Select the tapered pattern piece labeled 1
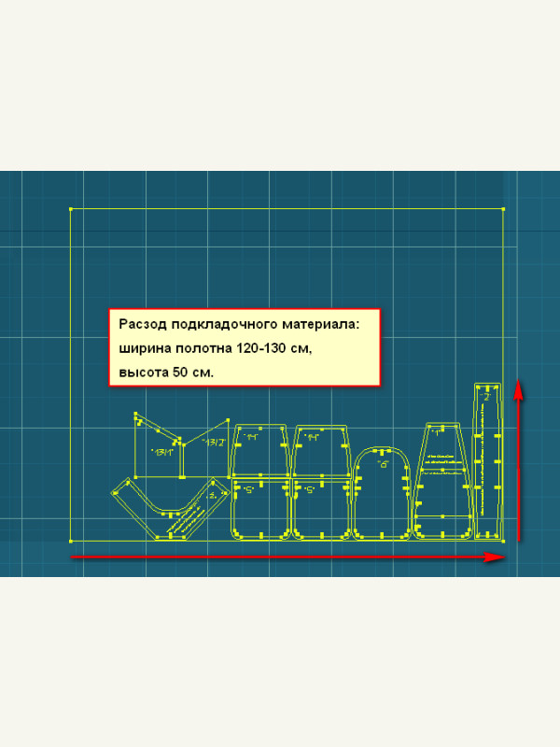560x747 pixels. pyautogui.click(x=442, y=481)
